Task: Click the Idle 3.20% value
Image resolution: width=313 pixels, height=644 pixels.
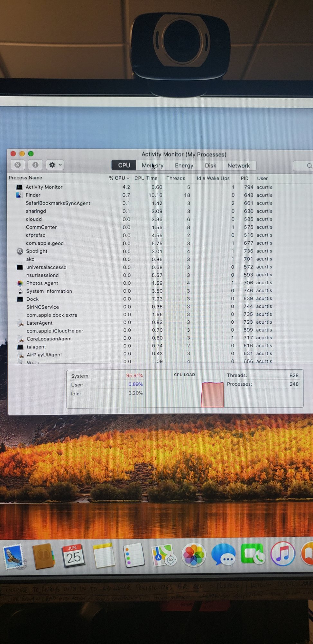Action: click(135, 393)
